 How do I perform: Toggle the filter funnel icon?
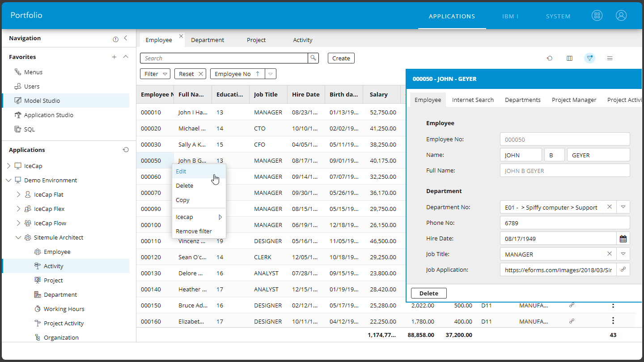click(x=589, y=58)
